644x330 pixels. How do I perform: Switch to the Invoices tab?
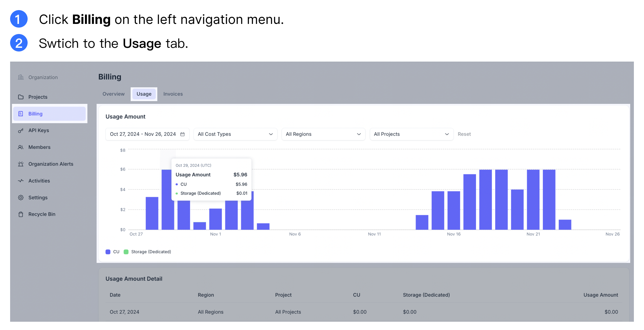[173, 94]
